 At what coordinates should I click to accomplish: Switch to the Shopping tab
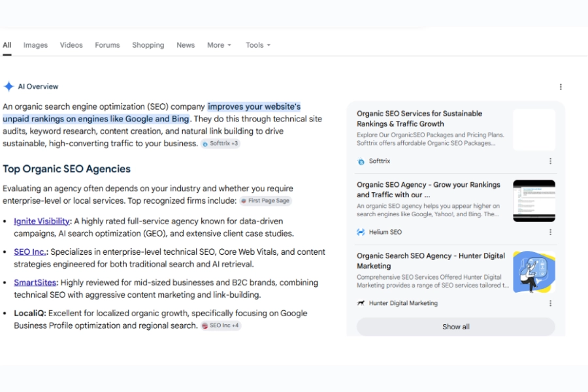148,45
